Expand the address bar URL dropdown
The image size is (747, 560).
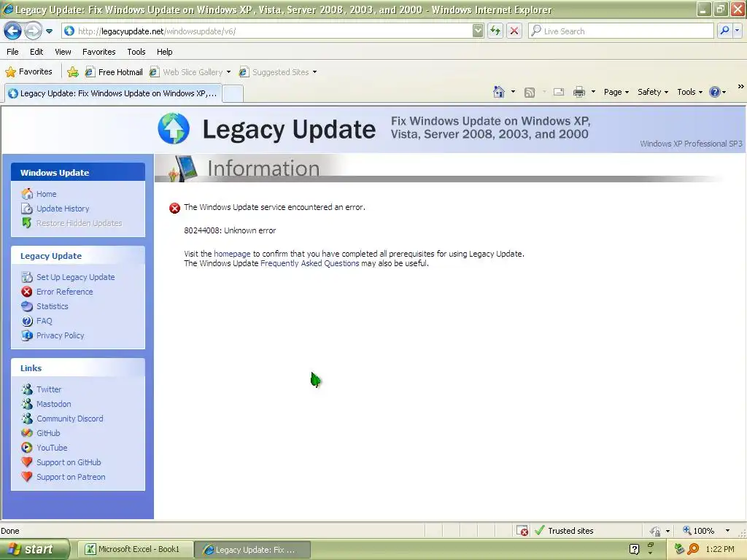(478, 31)
